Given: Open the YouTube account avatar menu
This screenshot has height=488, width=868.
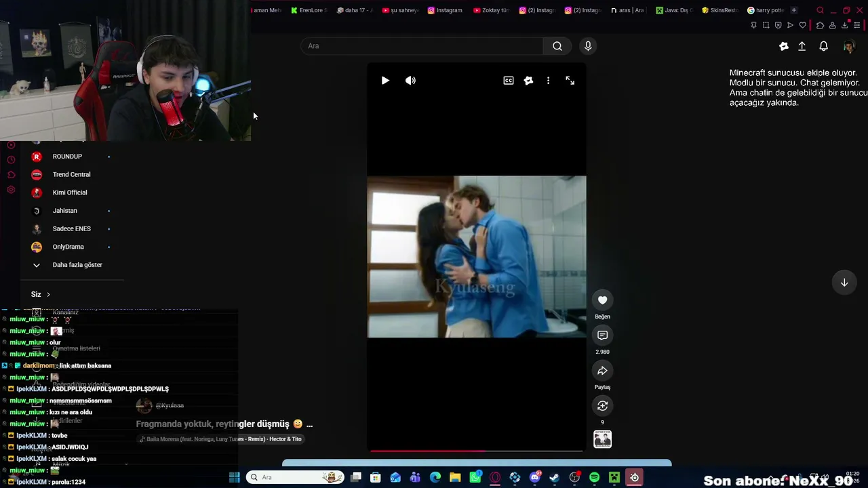Looking at the screenshot, I should point(849,46).
